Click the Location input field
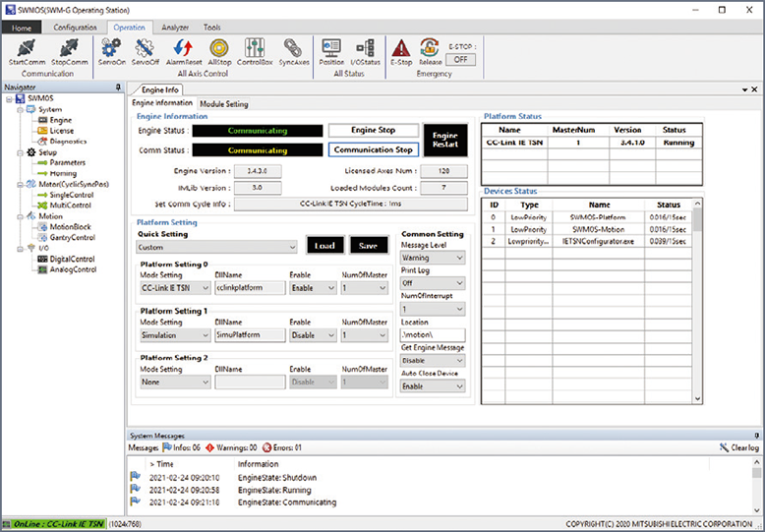Viewport: 765px width, 532px height. pos(433,334)
